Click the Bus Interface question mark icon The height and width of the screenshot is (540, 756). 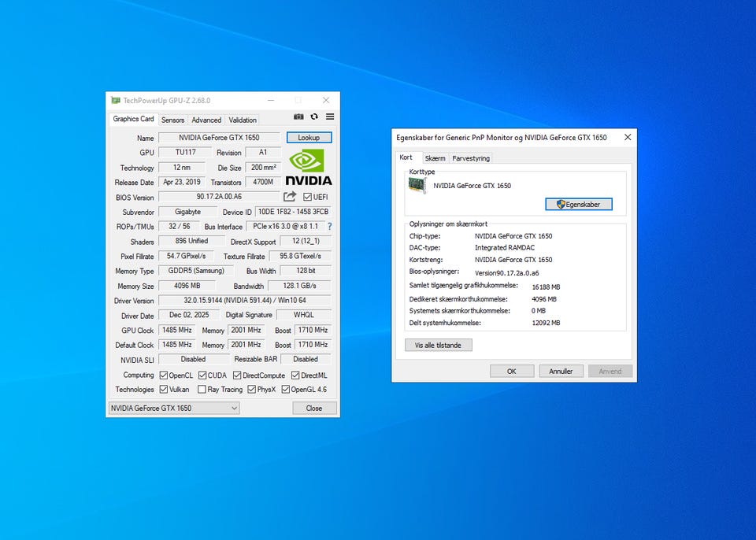(x=329, y=227)
